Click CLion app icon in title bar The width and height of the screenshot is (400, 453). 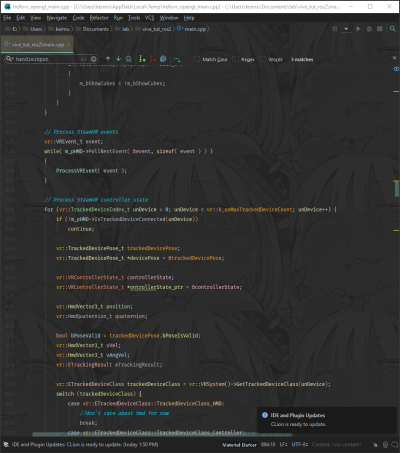pos(7,7)
